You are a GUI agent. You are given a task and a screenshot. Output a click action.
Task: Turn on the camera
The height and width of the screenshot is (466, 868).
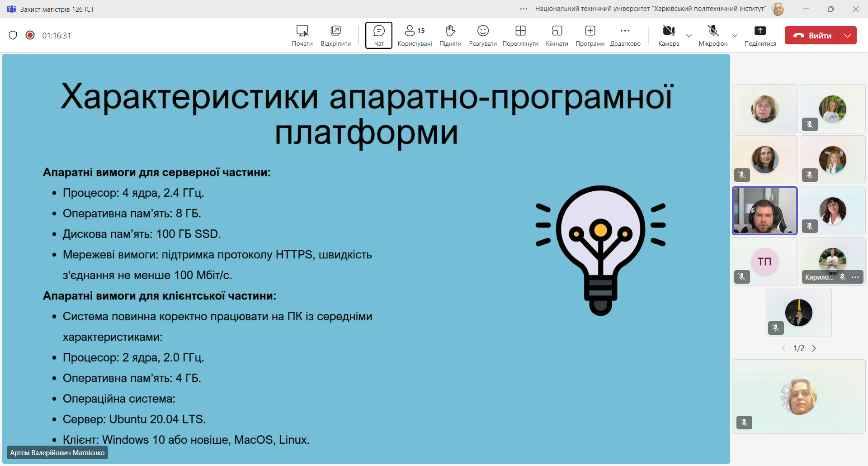click(669, 35)
